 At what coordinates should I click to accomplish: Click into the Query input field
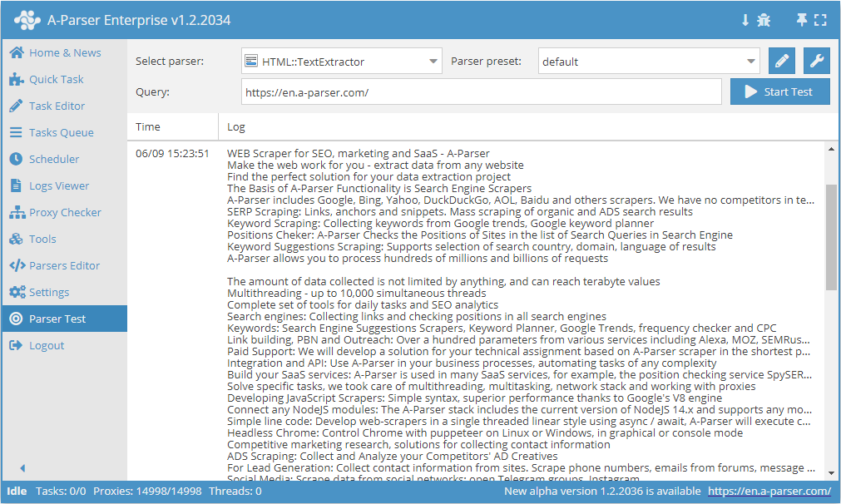481,92
